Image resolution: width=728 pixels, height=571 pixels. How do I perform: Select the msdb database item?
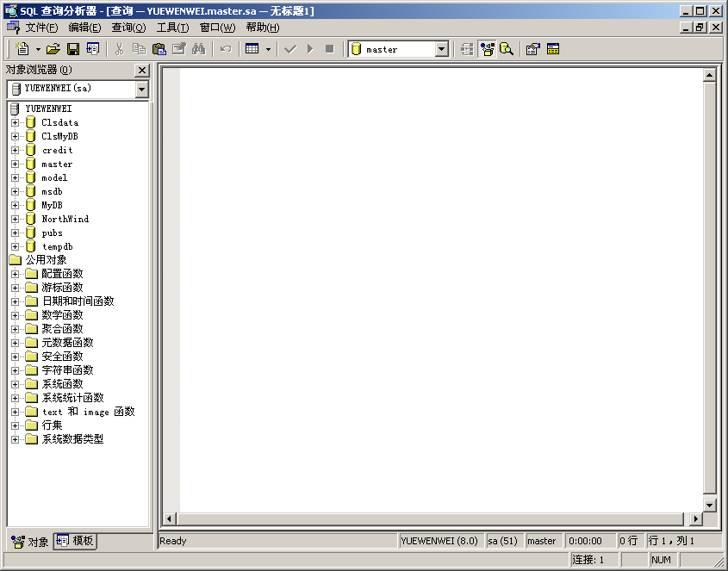pyautogui.click(x=52, y=192)
